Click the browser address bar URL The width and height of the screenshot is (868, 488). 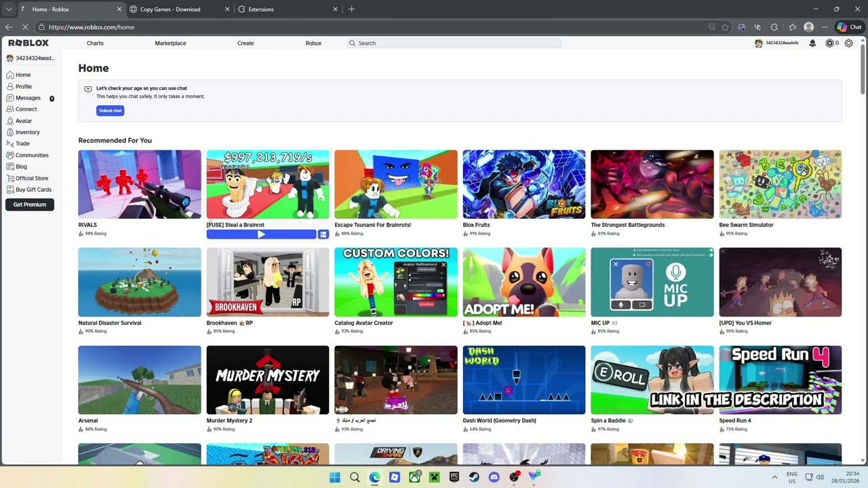tap(92, 27)
